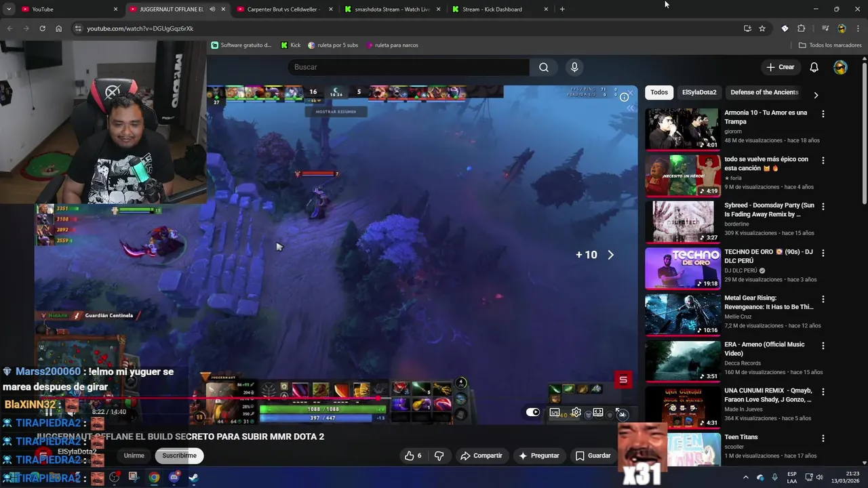Viewport: 868px width, 488px height.
Task: Turn on subtitles in the video player
Action: click(555, 412)
